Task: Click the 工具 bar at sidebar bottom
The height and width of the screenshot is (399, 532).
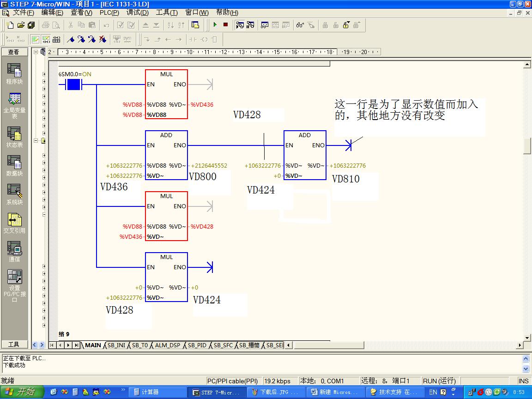Action: (x=14, y=345)
